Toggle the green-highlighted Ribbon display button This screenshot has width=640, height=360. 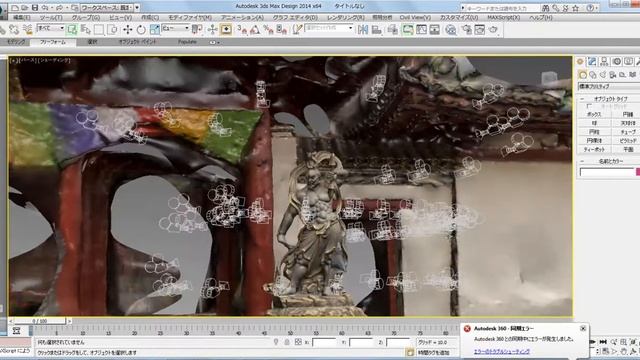407,29
